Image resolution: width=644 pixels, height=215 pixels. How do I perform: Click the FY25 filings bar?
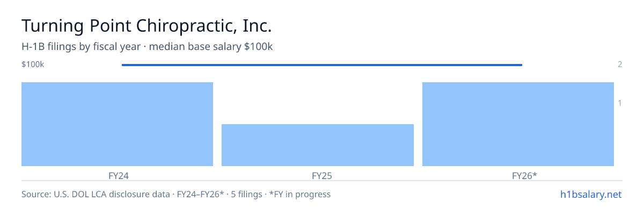click(x=318, y=145)
